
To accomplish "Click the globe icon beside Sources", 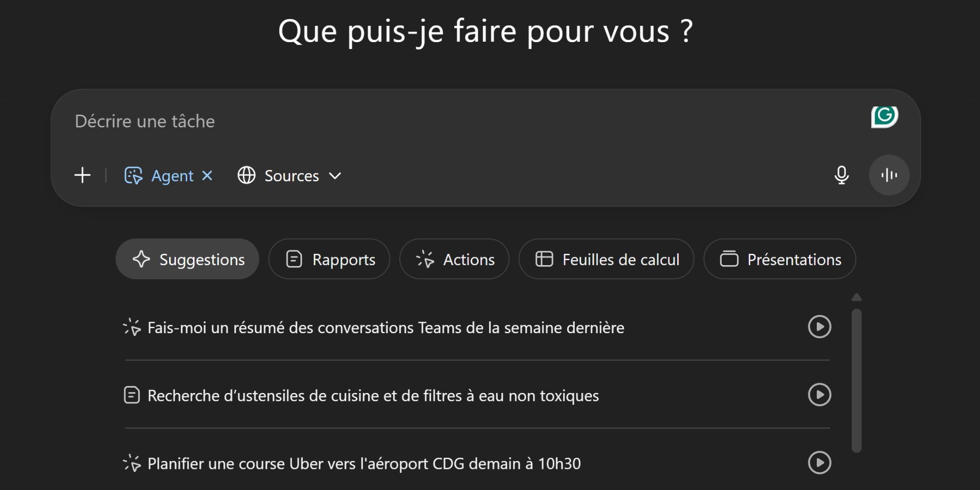I will tap(246, 175).
